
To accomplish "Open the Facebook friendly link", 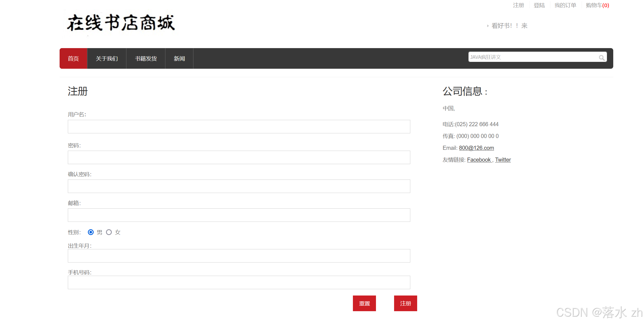I will coord(479,160).
